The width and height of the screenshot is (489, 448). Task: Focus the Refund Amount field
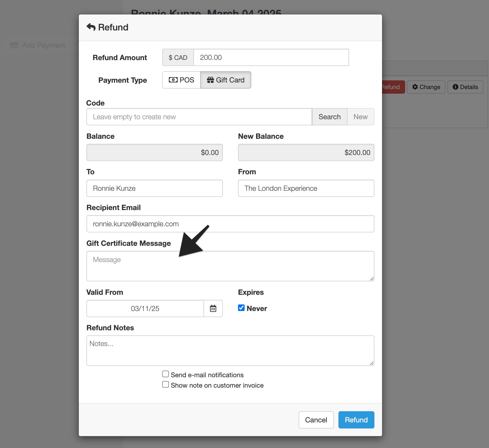point(271,57)
